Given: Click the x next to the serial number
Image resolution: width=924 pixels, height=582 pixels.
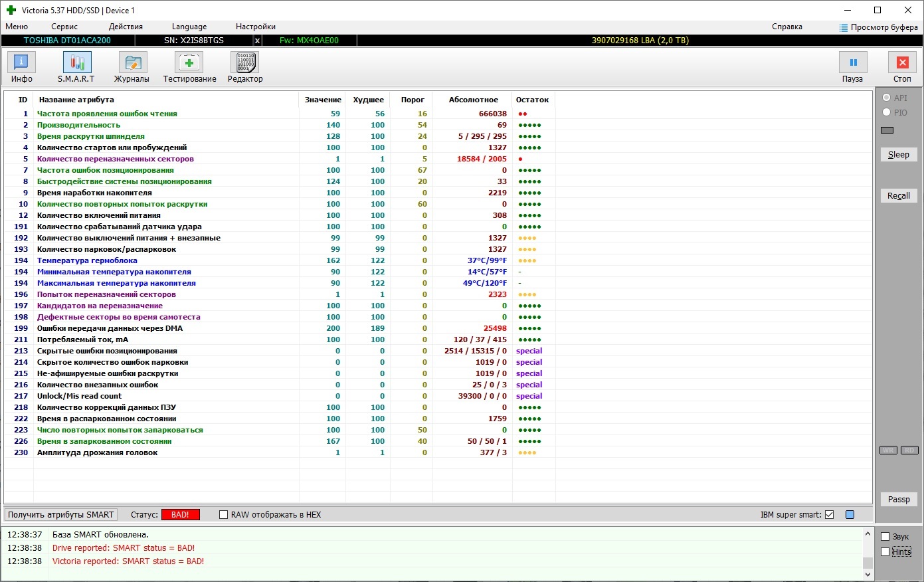Looking at the screenshot, I should (258, 41).
